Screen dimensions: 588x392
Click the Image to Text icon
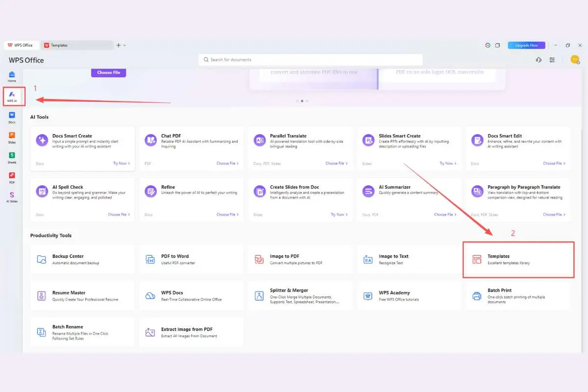368,259
